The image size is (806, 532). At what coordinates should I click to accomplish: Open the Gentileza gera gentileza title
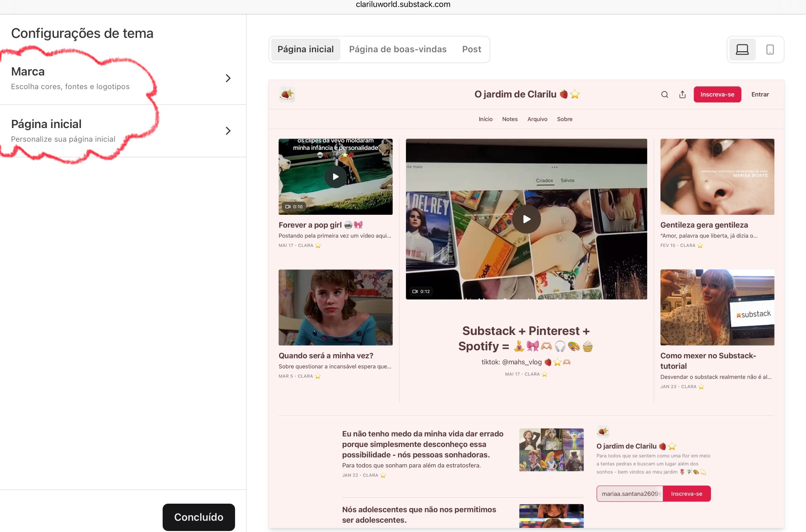tap(704, 225)
